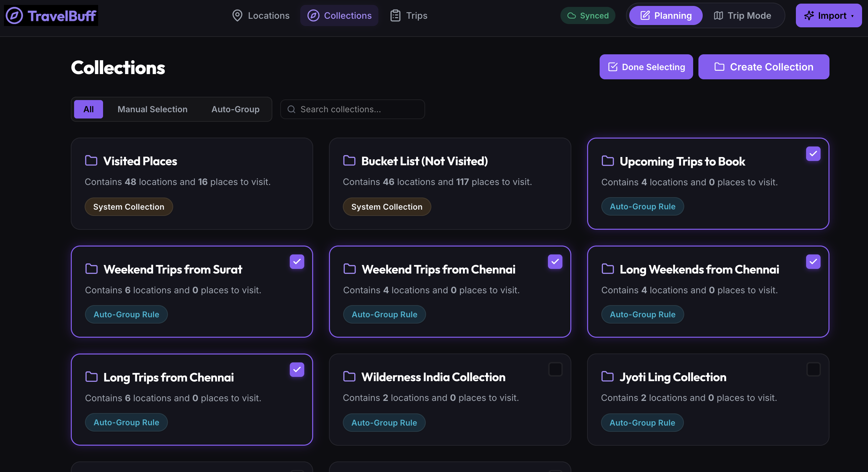Uncheck Weekend Trips from Chennai checkbox

555,261
